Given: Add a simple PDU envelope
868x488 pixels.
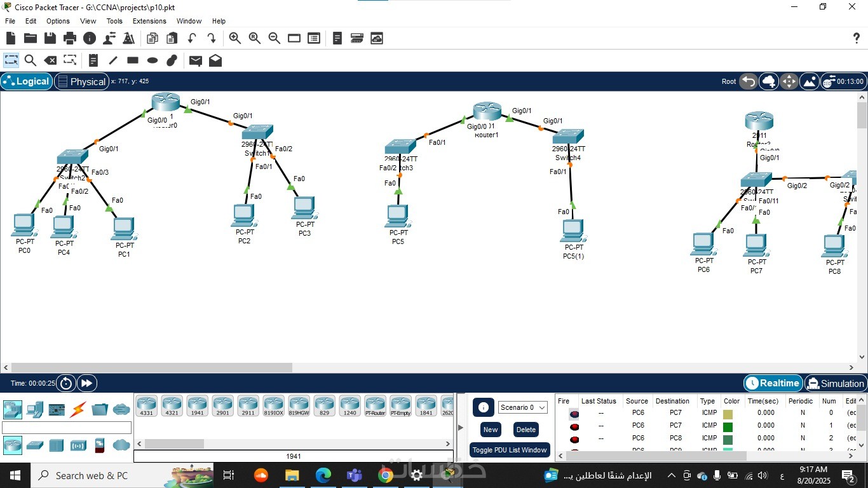Looking at the screenshot, I should (196, 60).
